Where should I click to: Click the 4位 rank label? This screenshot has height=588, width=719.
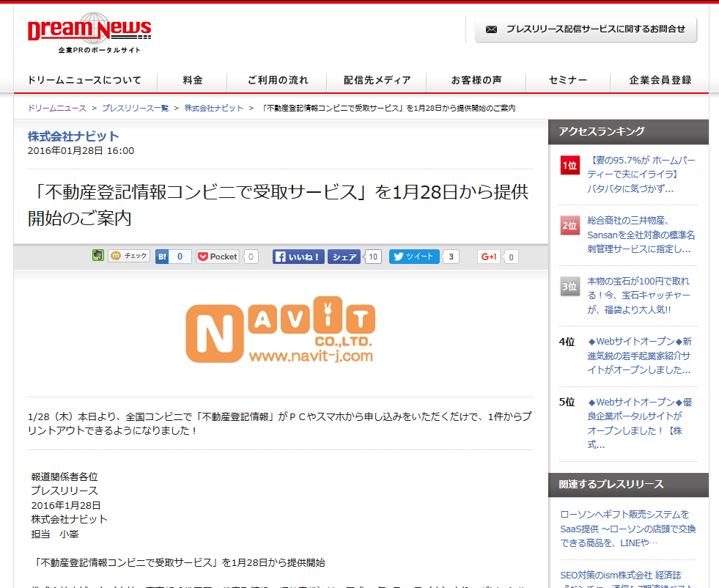click(x=567, y=342)
